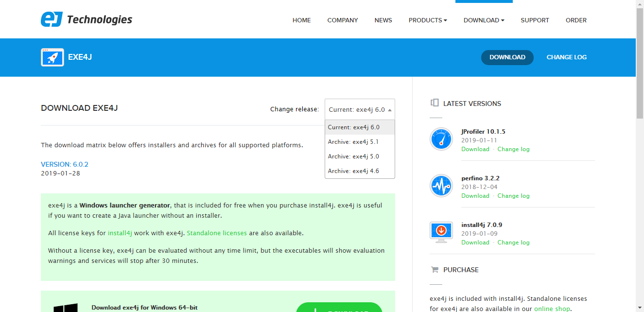The image size is (644, 312).
Task: Click the perfino pulse icon
Action: point(441,186)
